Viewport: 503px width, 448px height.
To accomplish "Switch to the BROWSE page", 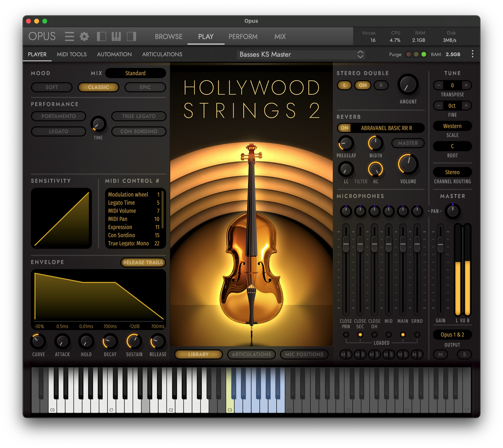I will [169, 37].
